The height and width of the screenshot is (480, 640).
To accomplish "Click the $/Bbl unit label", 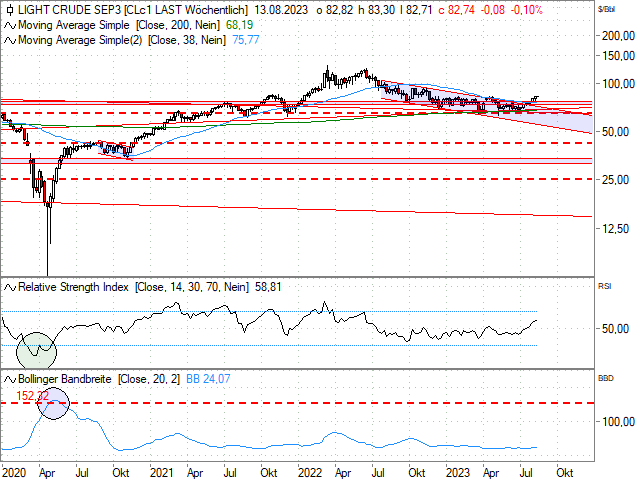I will tap(606, 10).
